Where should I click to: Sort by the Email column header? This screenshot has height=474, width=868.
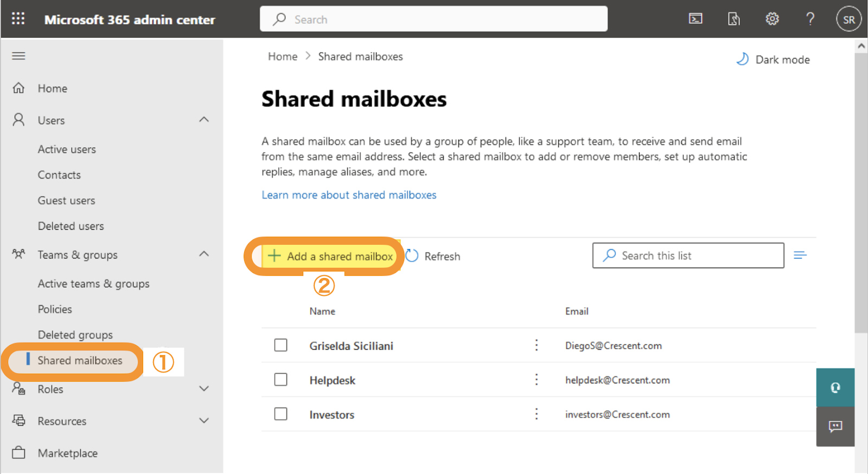pyautogui.click(x=577, y=311)
